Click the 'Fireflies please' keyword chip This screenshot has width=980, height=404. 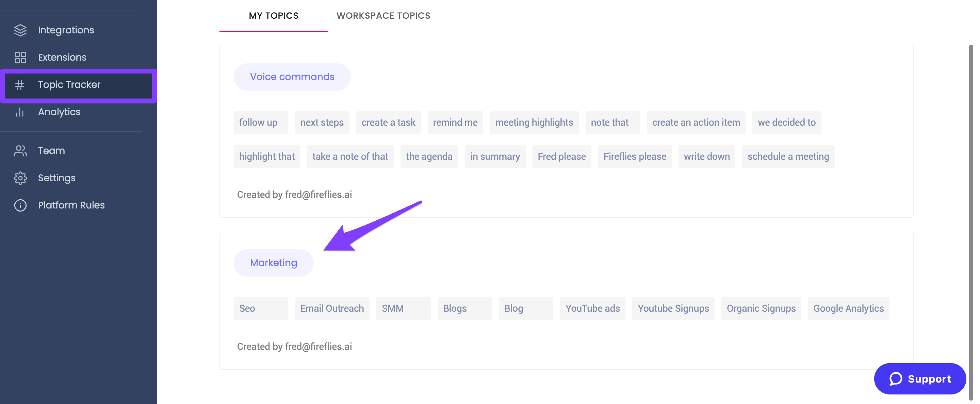(x=635, y=156)
